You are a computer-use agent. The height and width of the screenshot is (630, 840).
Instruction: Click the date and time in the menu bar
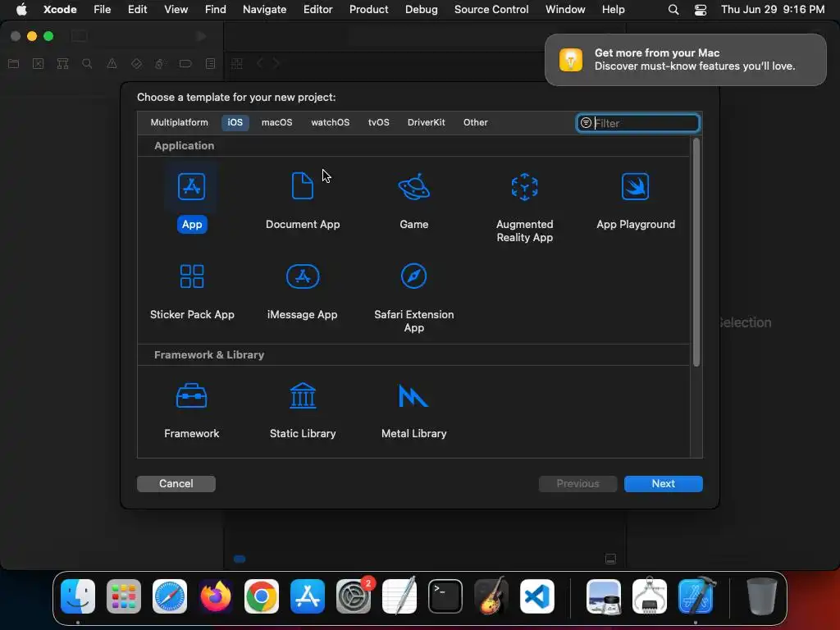pos(773,9)
